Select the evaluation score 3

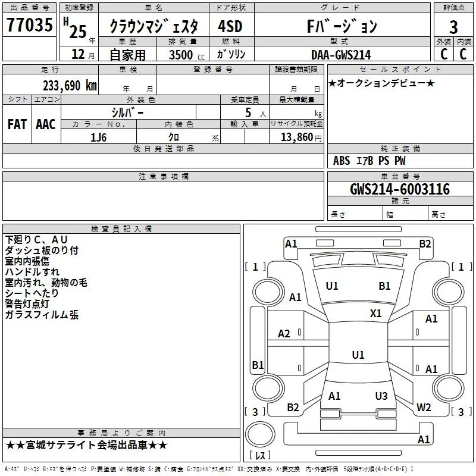click(453, 27)
